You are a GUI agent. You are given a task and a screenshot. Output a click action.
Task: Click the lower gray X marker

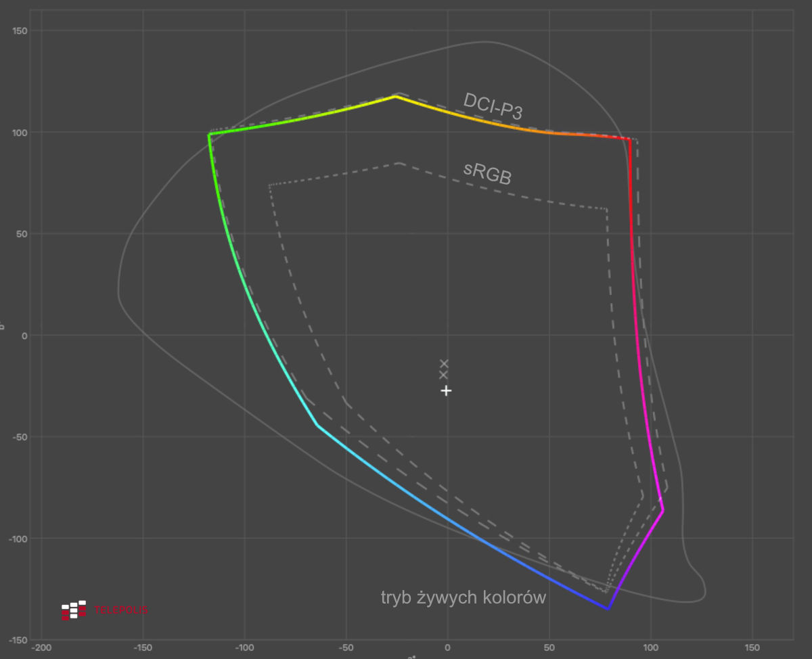coord(444,375)
